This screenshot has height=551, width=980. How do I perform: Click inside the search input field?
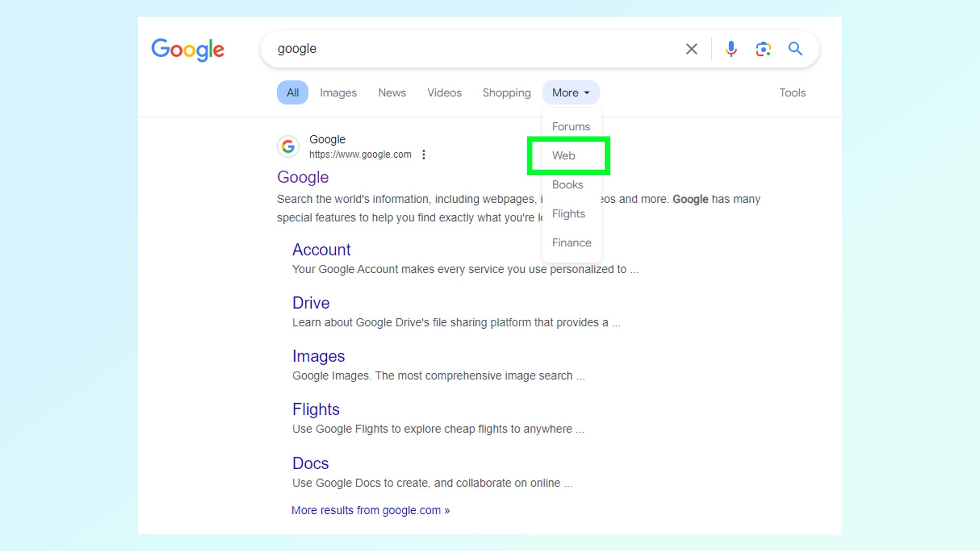tap(441, 48)
